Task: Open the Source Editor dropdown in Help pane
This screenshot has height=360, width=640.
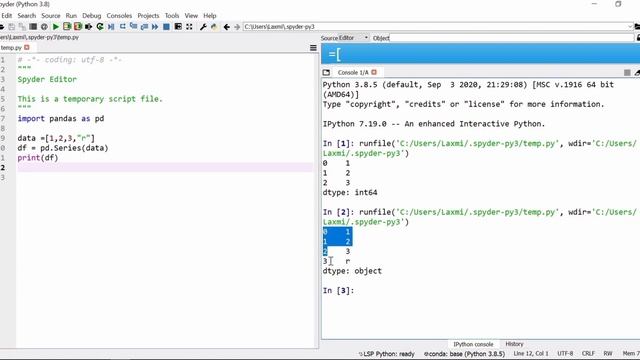Action: 354,38
